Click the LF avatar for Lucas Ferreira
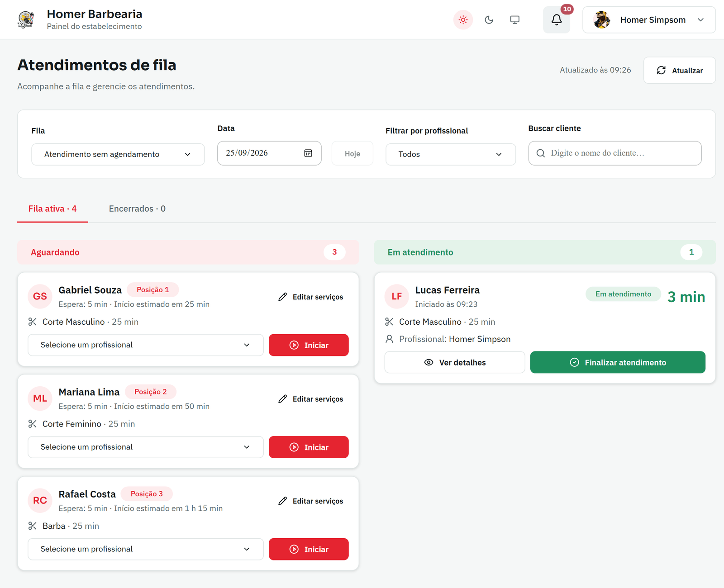724x588 pixels. [x=397, y=296]
